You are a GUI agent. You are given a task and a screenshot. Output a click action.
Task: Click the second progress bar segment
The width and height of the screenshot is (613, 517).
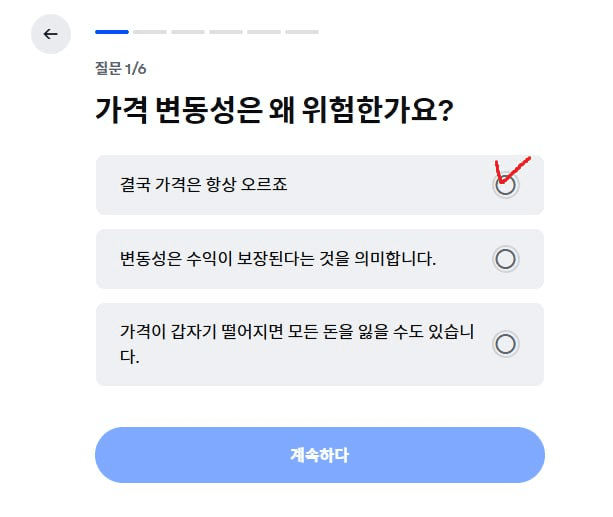150,32
